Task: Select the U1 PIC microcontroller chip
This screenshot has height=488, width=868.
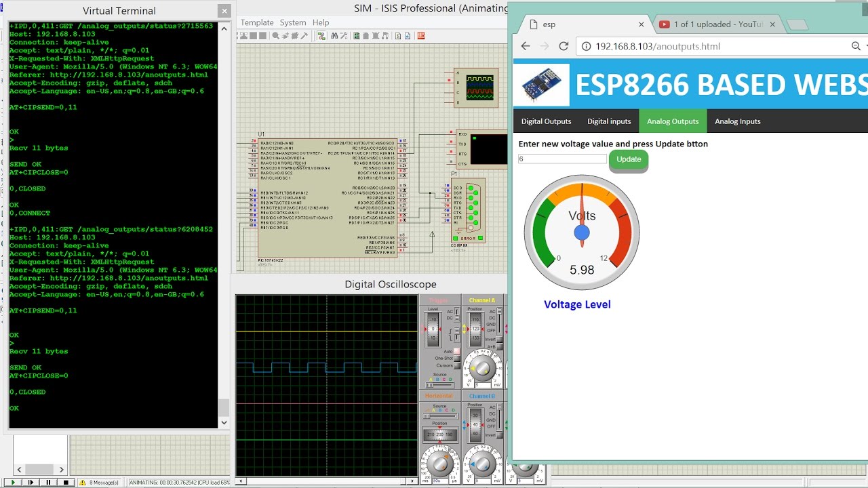Action: (x=327, y=198)
